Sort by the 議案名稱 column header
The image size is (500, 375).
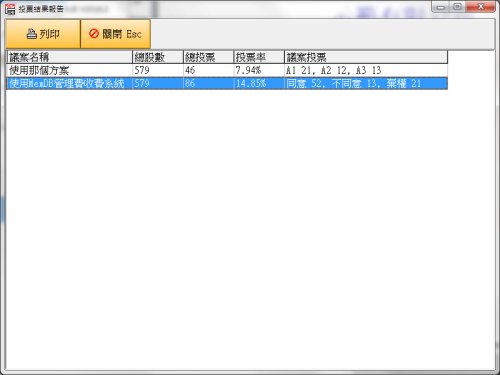click(70, 57)
